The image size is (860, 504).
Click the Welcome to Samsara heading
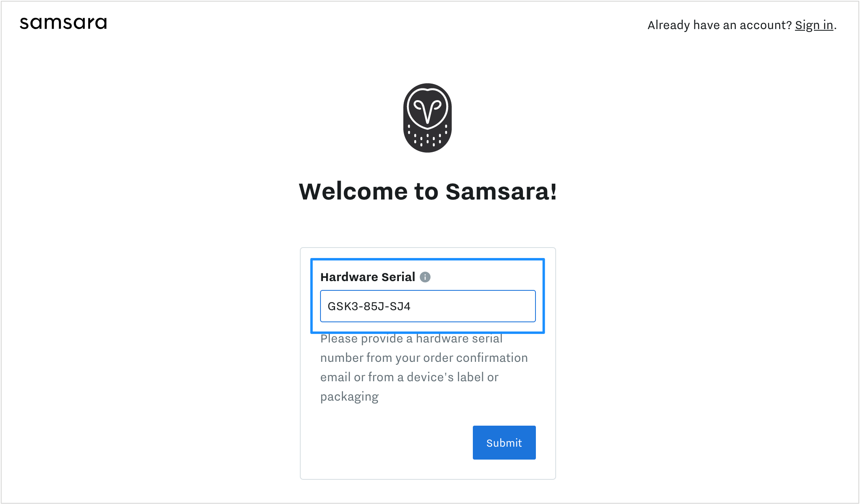(428, 191)
